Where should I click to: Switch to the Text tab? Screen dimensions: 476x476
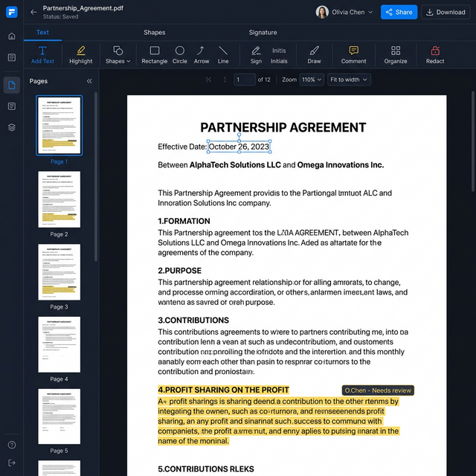pos(42,33)
